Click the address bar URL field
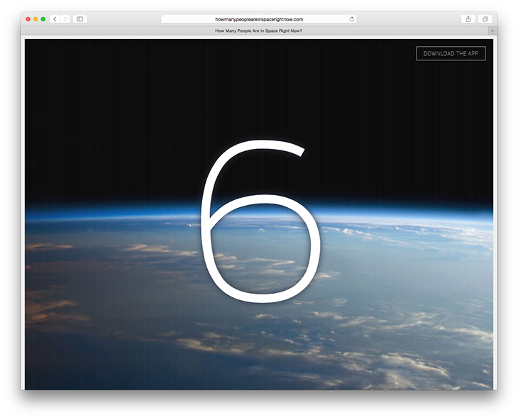The image size is (518, 420). 259,19
